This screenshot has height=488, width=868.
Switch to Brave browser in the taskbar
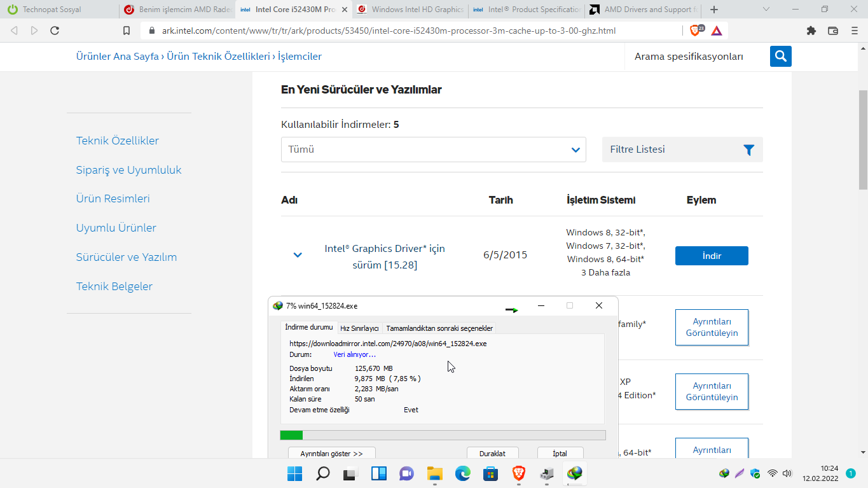(x=518, y=473)
